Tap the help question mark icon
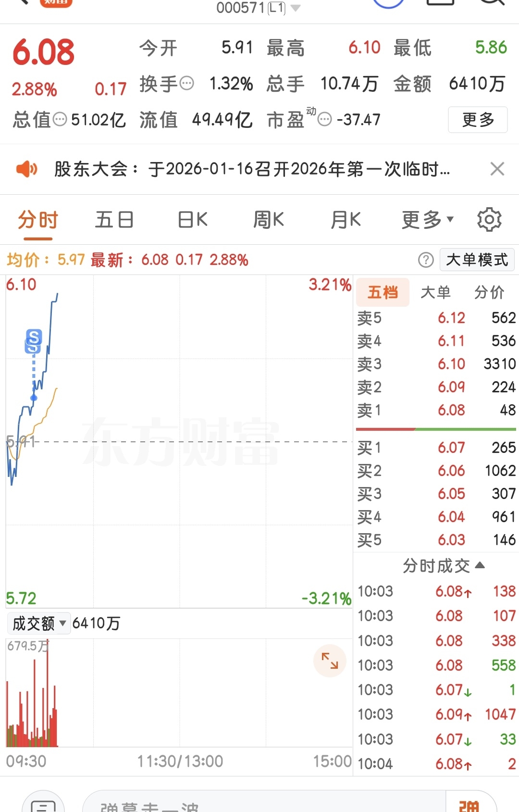Screen dimensions: 519x812 click(x=426, y=260)
